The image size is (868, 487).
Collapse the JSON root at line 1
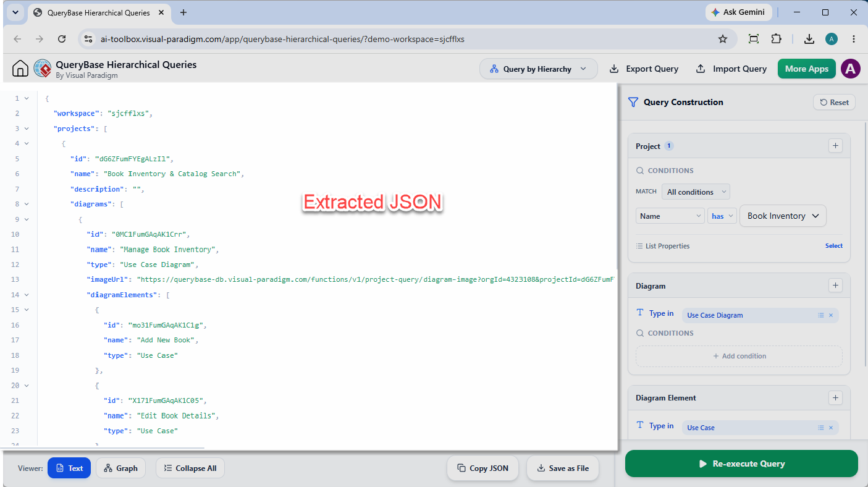(27, 98)
